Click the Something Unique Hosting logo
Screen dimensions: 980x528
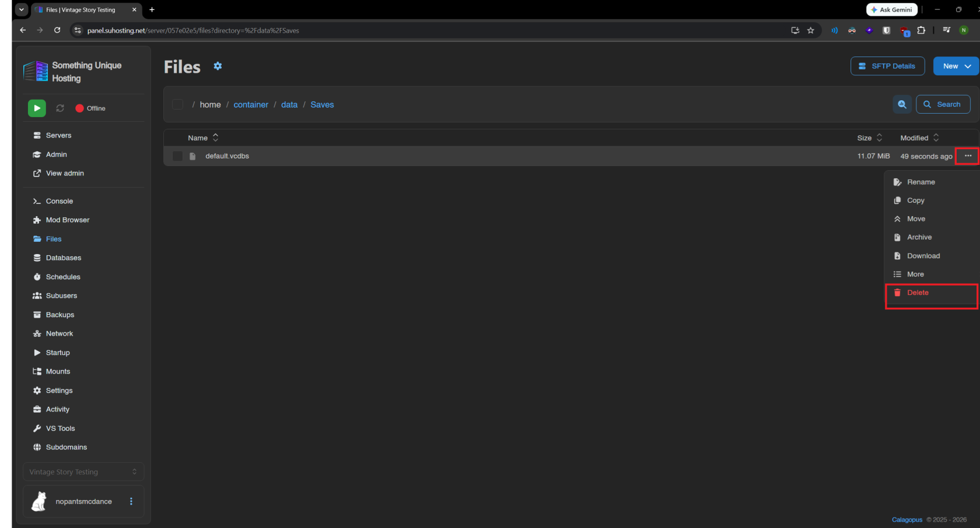pos(36,71)
